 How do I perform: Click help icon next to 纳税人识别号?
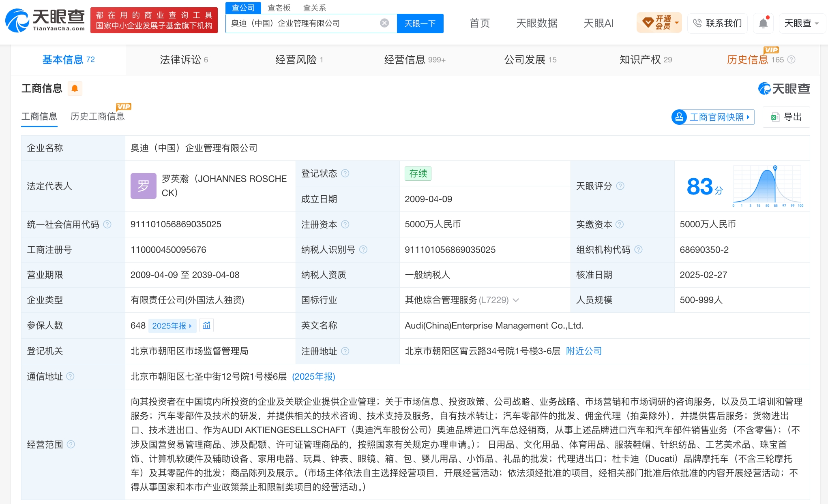pos(363,250)
